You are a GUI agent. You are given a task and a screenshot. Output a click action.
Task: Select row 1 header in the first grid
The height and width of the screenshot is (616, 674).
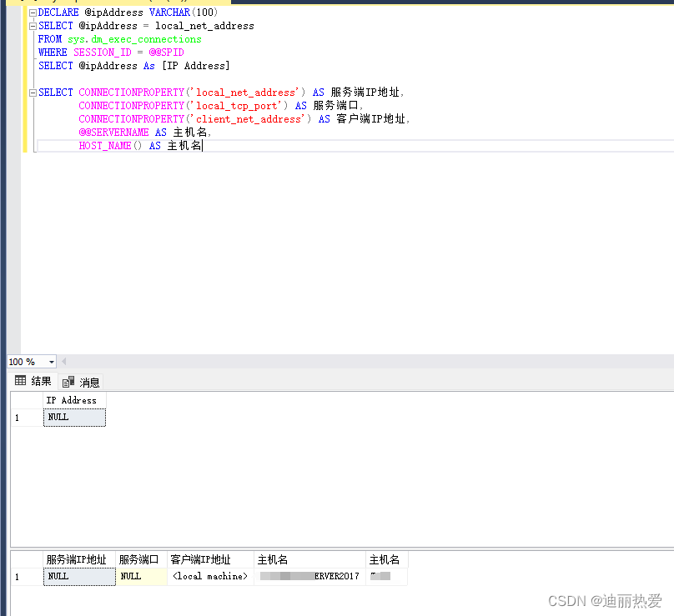(x=26, y=418)
